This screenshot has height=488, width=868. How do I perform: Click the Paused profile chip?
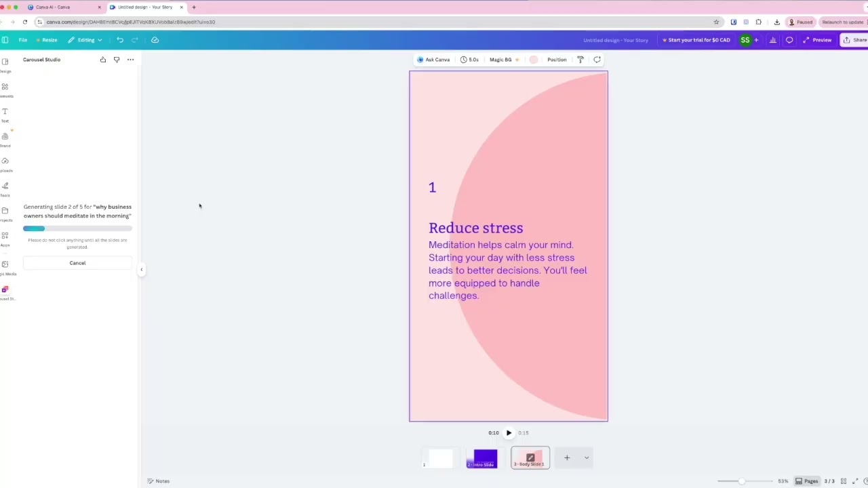[801, 22]
